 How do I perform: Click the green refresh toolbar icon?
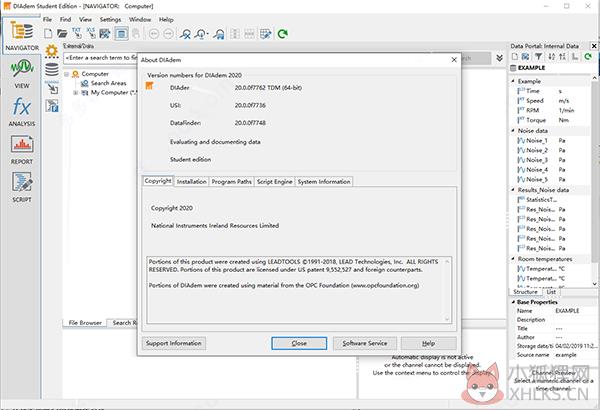pyautogui.click(x=283, y=34)
